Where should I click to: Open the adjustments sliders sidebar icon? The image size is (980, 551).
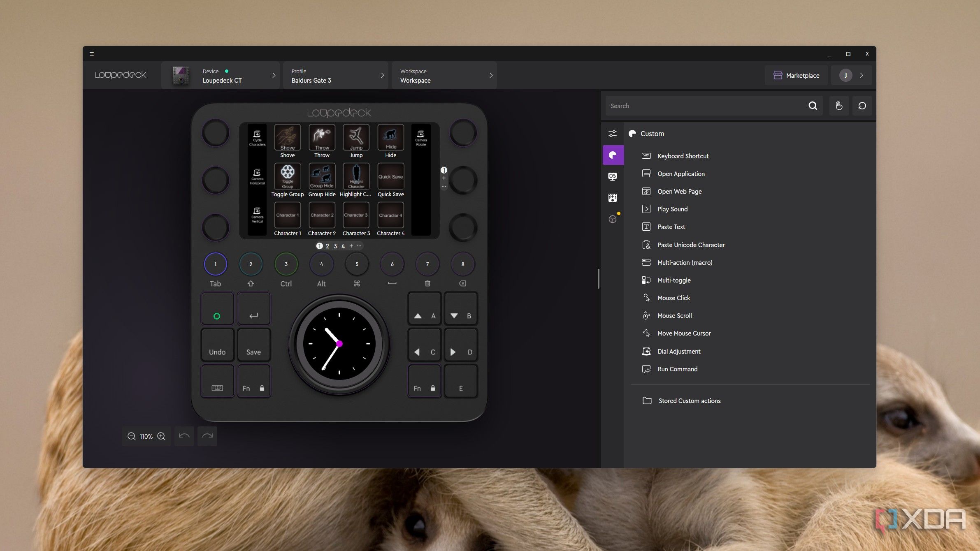tap(613, 134)
